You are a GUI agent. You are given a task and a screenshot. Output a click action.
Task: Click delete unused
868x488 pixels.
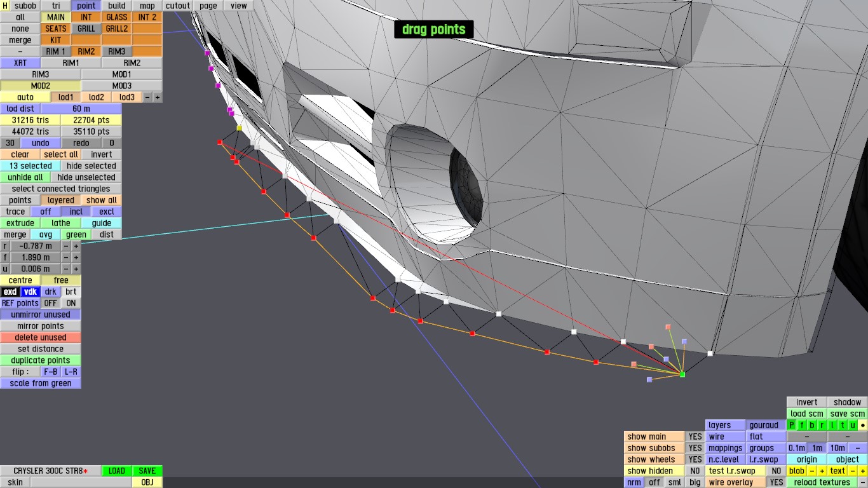click(41, 337)
